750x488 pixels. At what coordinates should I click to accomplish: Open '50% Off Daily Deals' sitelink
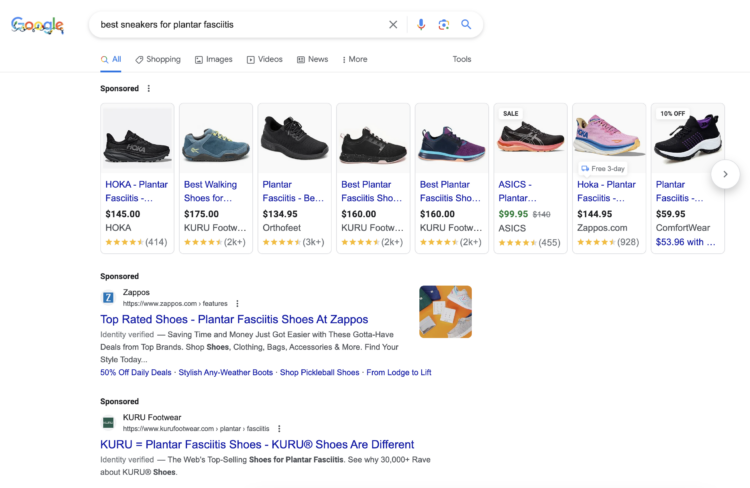pyautogui.click(x=136, y=372)
